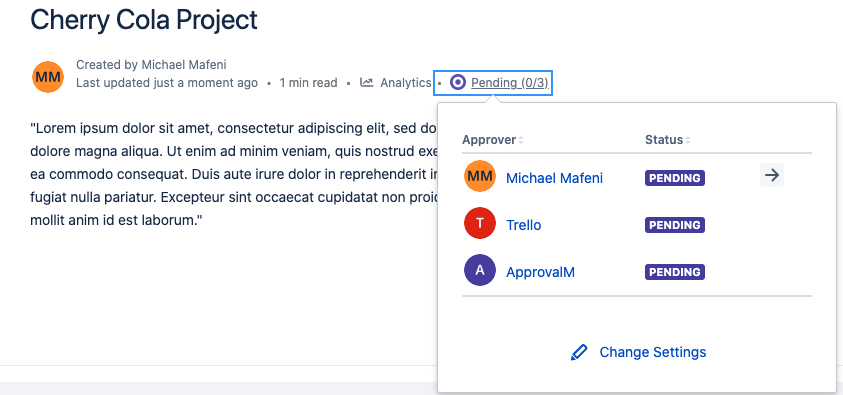Click the pencil icon next to Change Settings
The image size is (843, 395).
click(x=579, y=353)
